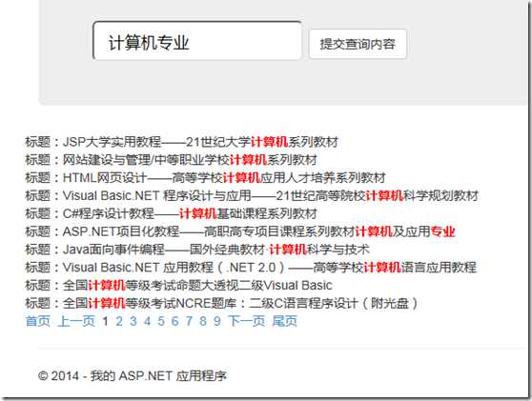Select the JSP大学实用教程 result row

(182, 142)
